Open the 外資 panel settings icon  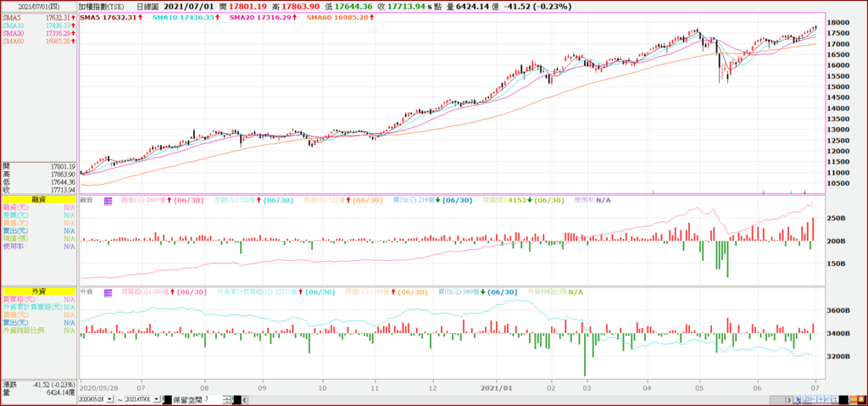(108, 292)
